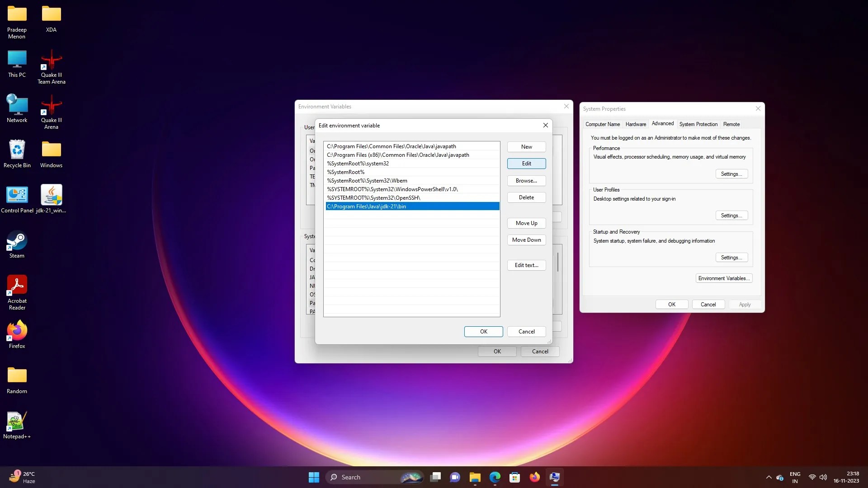Switch to the Hardware tab
Image resolution: width=868 pixels, height=488 pixels.
click(636, 124)
